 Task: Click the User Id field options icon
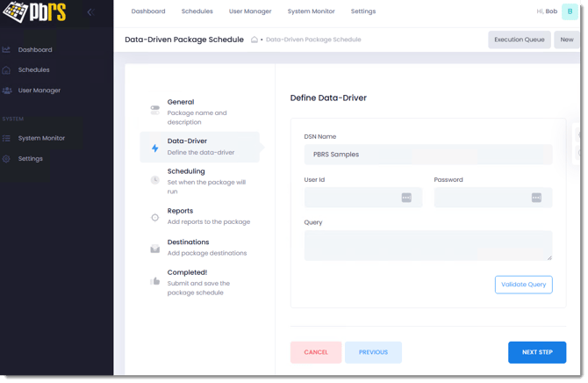[x=406, y=198]
